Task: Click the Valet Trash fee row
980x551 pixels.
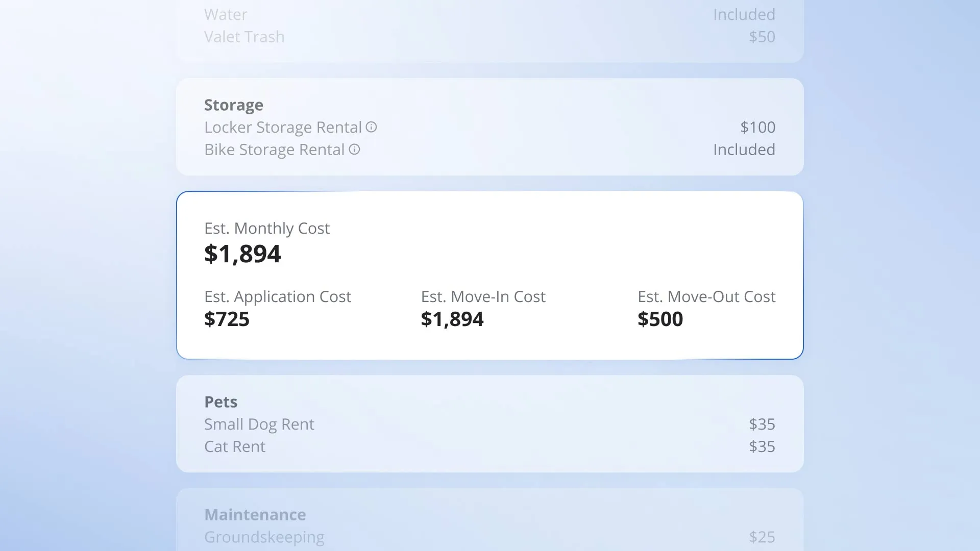Action: (x=244, y=37)
